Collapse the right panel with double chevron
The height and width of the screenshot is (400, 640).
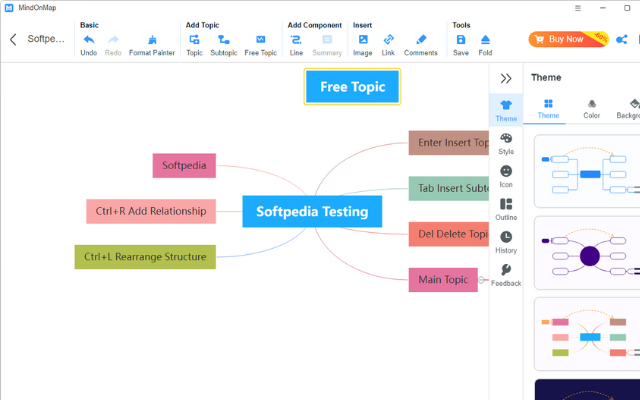pos(506,78)
